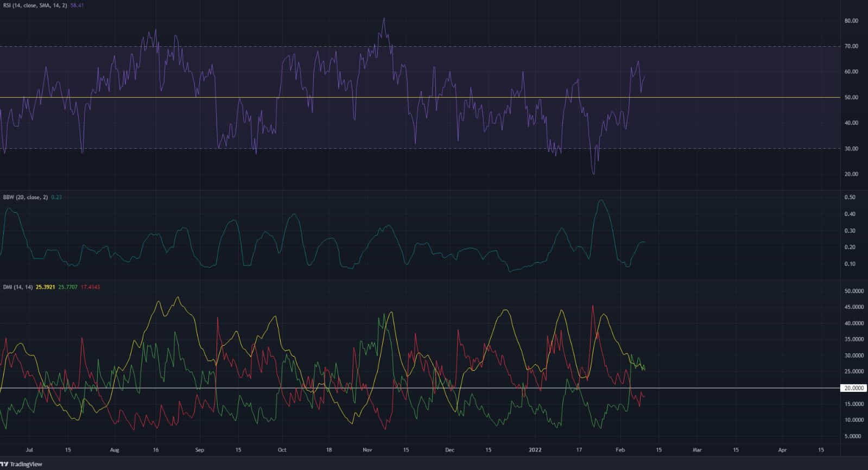Select the DMI indicator legend label
The width and height of the screenshot is (868, 470).
[17, 287]
